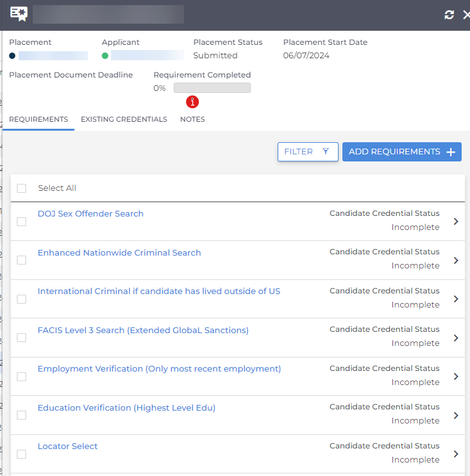This screenshot has width=470, height=476.
Task: Switch to the Existing Credentials tab
Action: click(124, 120)
